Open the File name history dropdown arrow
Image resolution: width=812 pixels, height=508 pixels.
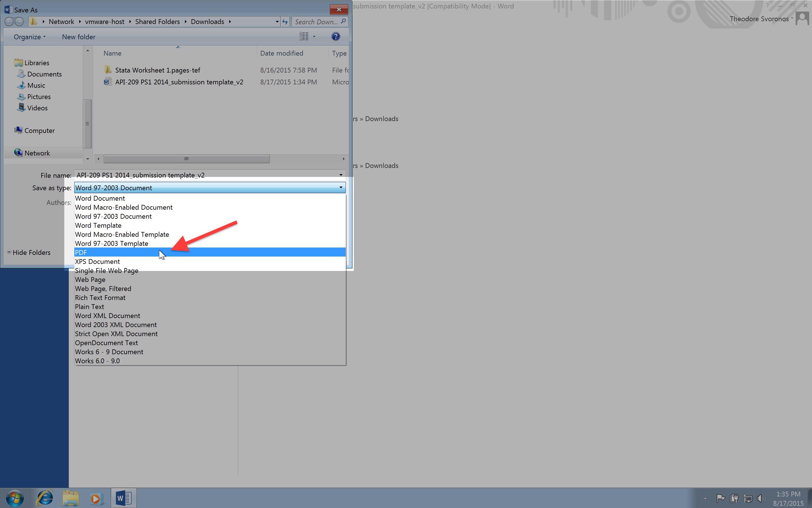click(x=341, y=175)
